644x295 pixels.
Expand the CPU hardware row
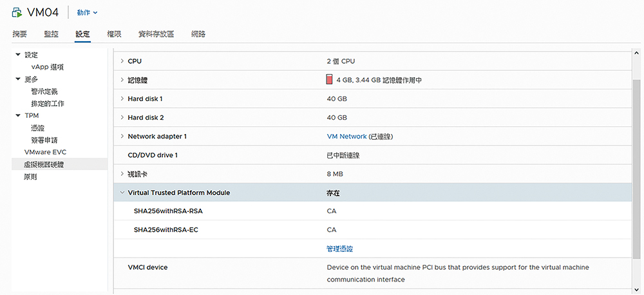tap(122, 61)
